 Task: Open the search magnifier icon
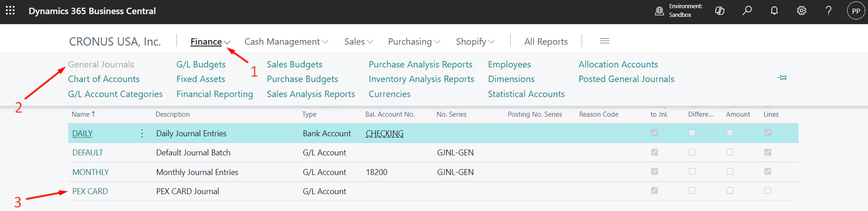pos(747,10)
